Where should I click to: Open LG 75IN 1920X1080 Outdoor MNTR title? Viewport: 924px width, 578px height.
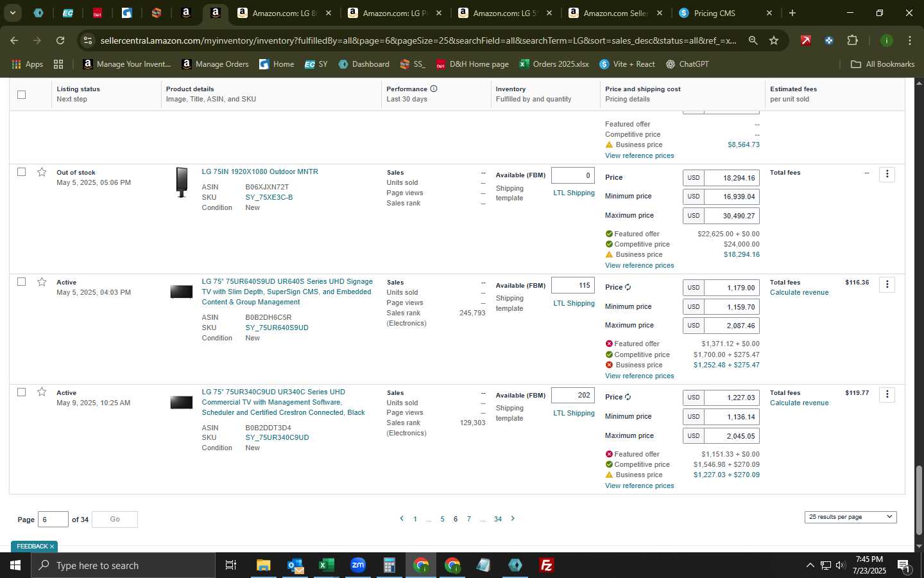(260, 171)
